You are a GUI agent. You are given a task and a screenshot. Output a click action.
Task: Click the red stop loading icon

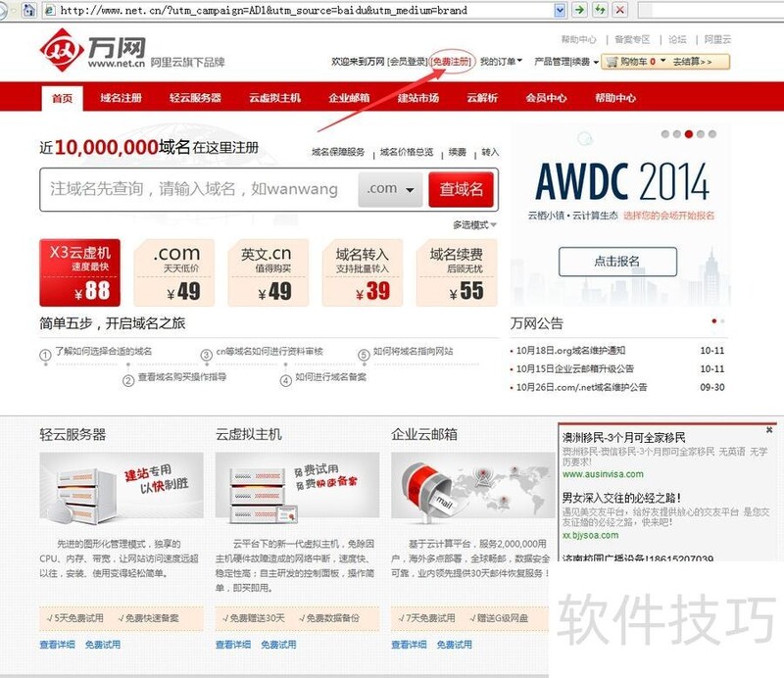pyautogui.click(x=620, y=9)
